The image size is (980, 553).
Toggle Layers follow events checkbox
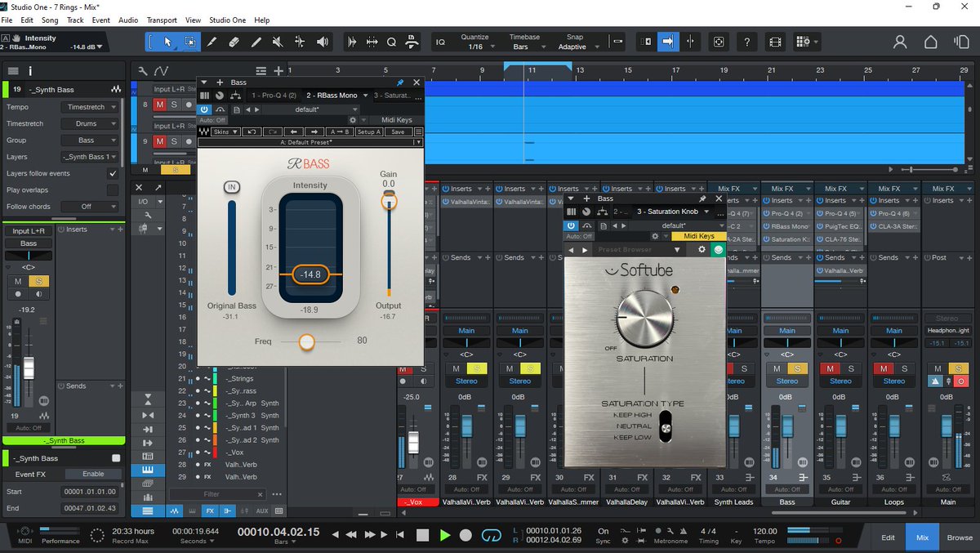pyautogui.click(x=113, y=173)
